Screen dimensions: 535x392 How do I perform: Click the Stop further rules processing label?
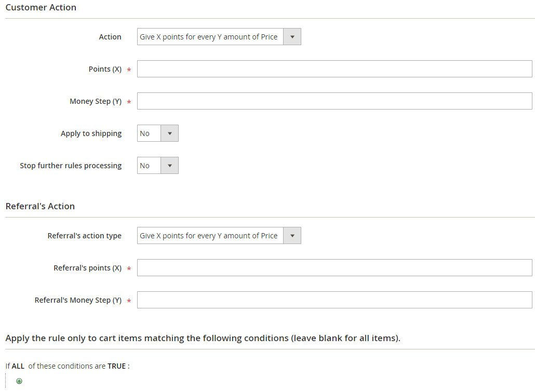click(x=71, y=166)
